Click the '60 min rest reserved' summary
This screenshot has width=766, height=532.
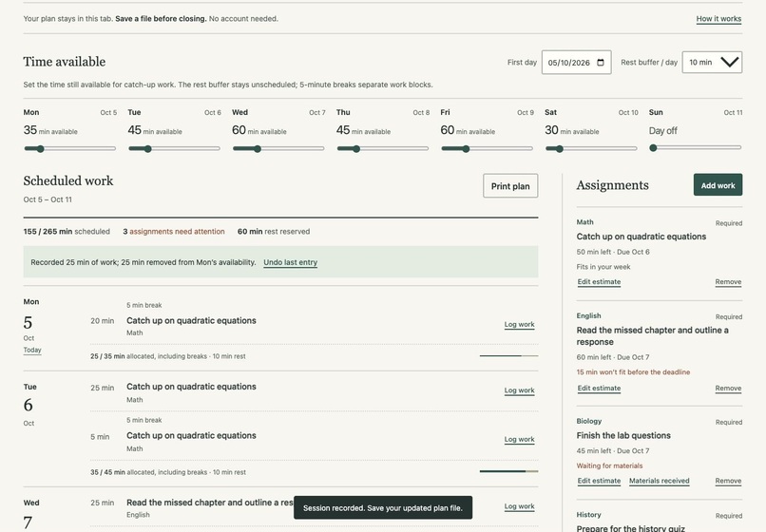[274, 232]
